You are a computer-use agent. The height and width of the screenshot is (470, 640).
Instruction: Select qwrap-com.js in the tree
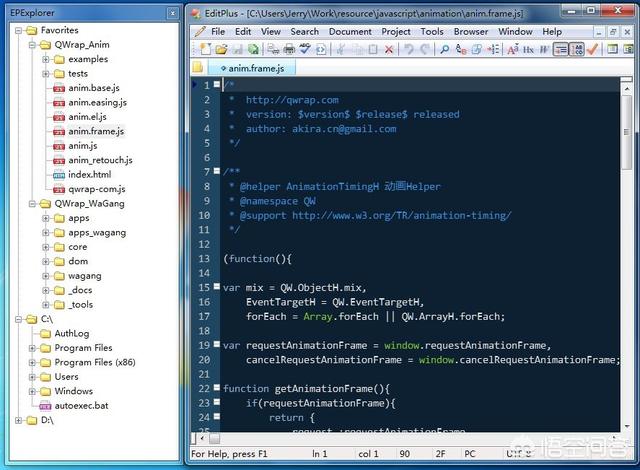97,189
